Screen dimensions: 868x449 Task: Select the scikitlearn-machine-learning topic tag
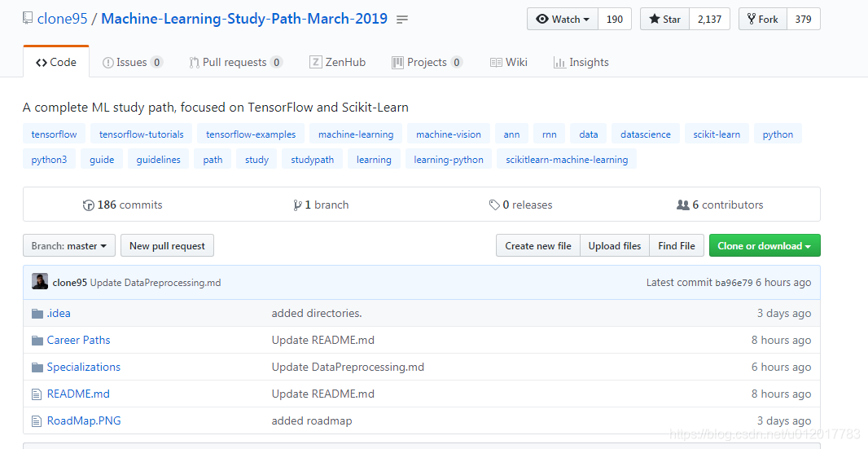pyautogui.click(x=567, y=160)
